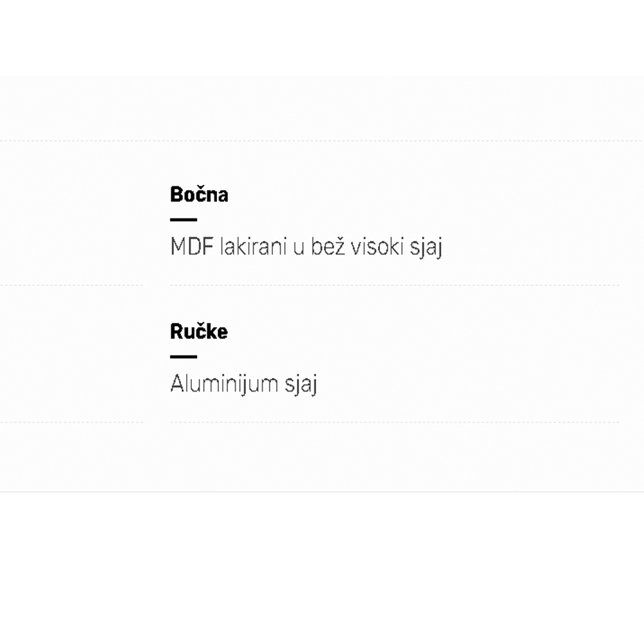The image size is (644, 644).
Task: Click the word sjaj after visoki
Action: (426, 248)
